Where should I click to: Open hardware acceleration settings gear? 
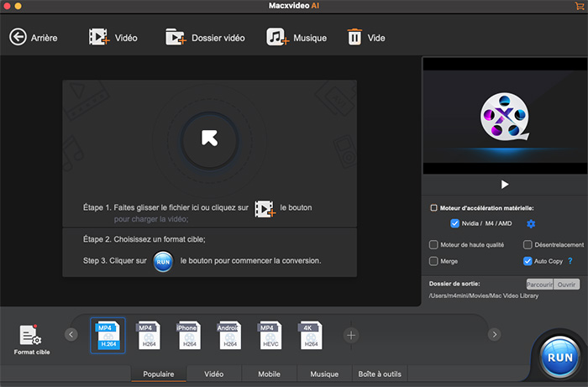point(531,223)
